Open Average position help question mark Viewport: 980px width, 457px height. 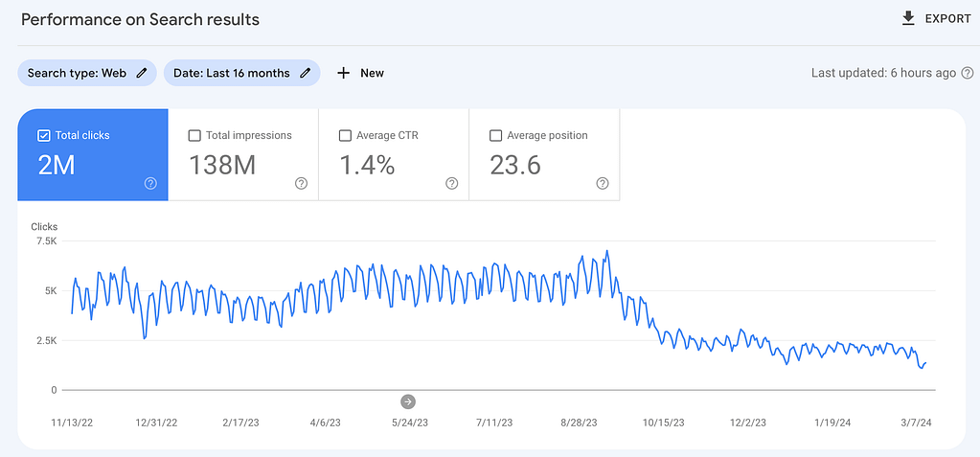(603, 183)
